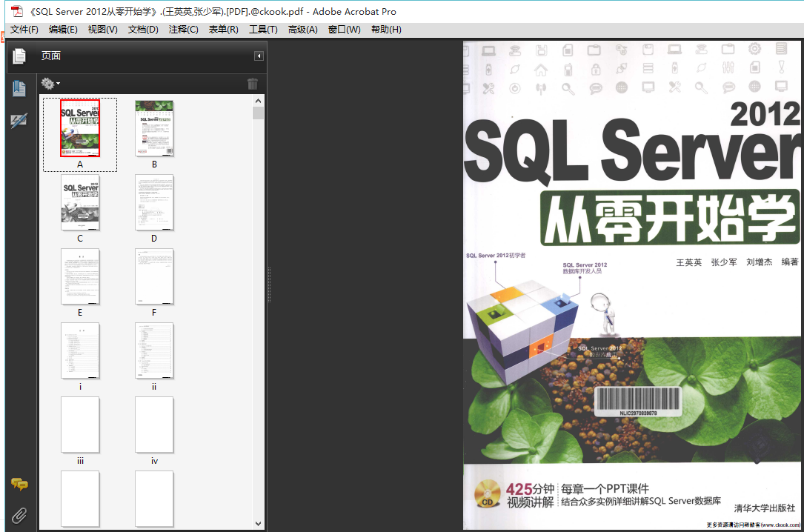Screen dimensions: 804x532
Task: Click the Adobe PDF icon in title bar
Action: (x=18, y=11)
